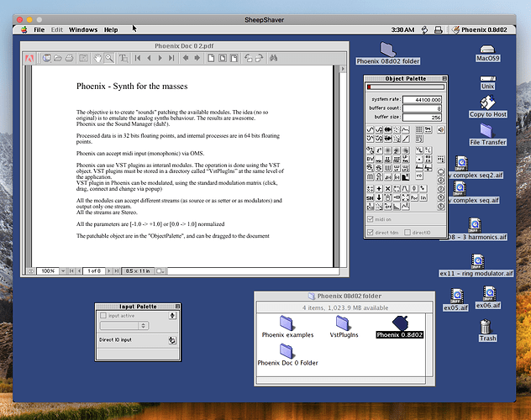Image resolution: width=531 pixels, height=420 pixels.
Task: Click the Go to Next View arrow
Action: click(x=197, y=58)
